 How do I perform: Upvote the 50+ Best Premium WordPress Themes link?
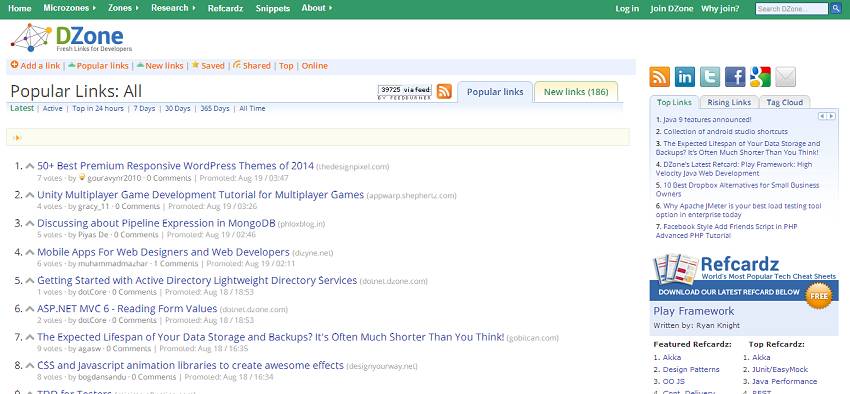coord(30,166)
